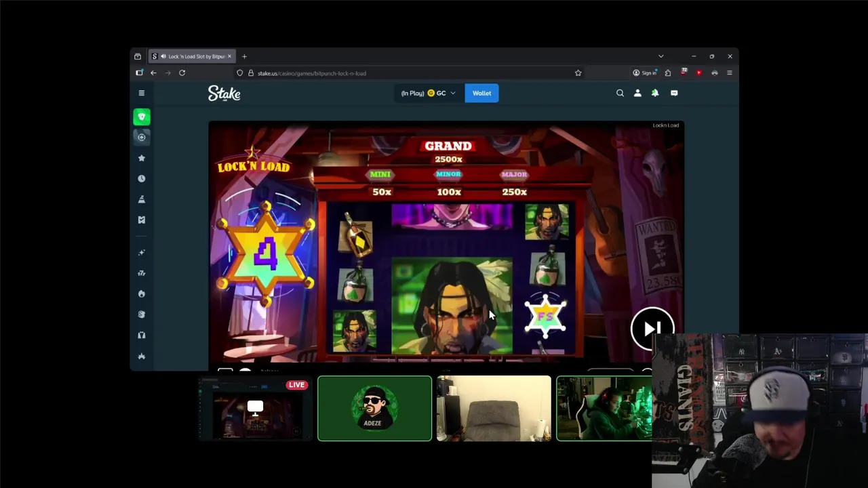
Task: Open the bottom burst icon in the sidebar
Action: point(142,356)
